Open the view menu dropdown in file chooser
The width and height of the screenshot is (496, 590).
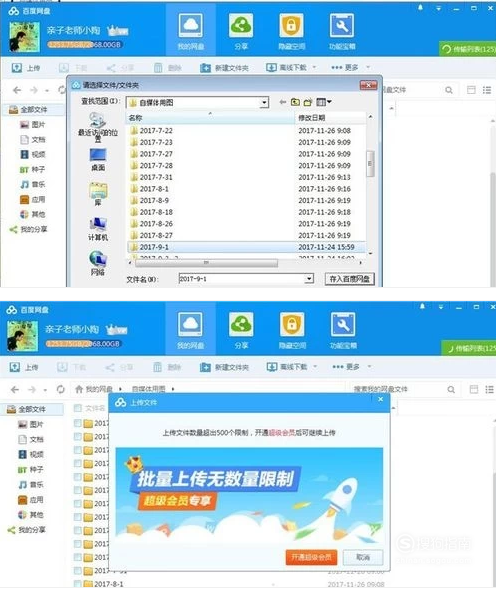tap(324, 102)
